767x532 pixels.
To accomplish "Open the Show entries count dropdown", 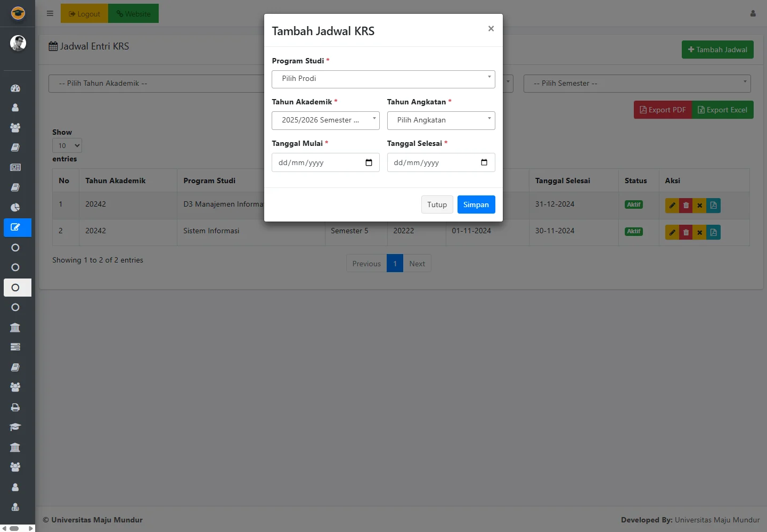I will 67,145.
